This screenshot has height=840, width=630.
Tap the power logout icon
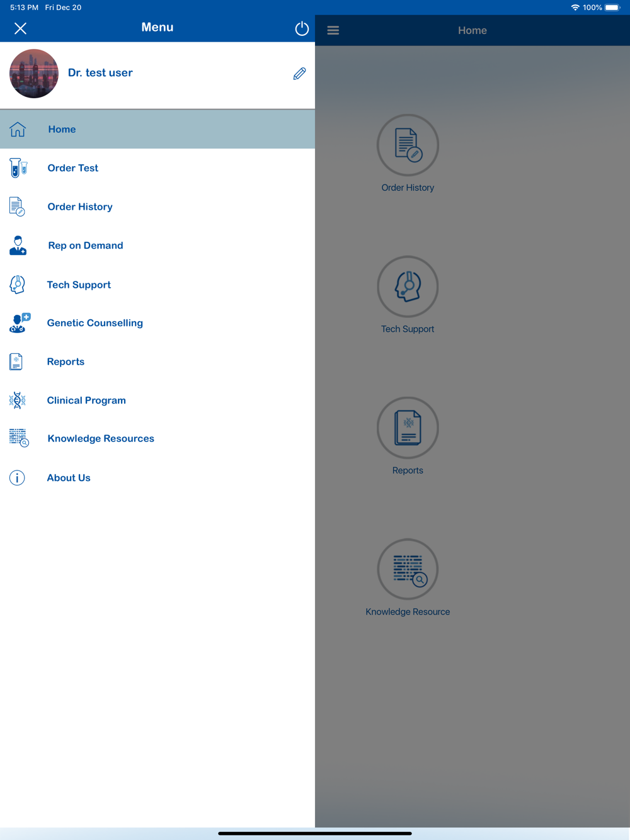coord(302,28)
